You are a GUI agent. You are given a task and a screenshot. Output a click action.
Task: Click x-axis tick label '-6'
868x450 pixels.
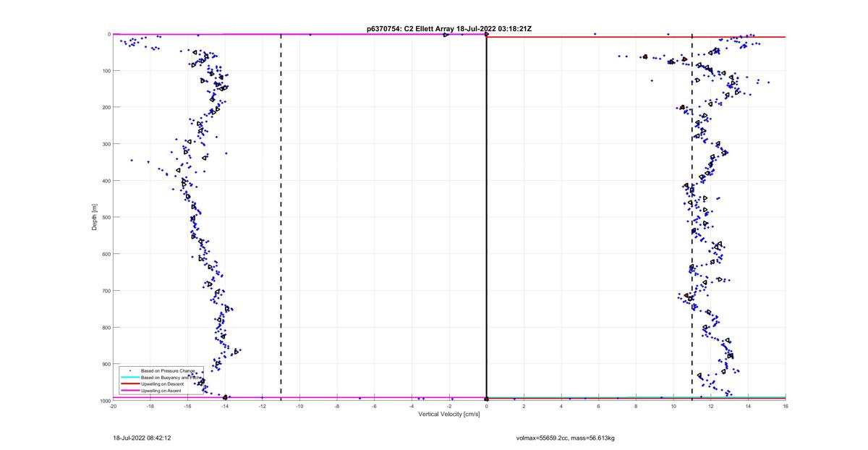374,407
